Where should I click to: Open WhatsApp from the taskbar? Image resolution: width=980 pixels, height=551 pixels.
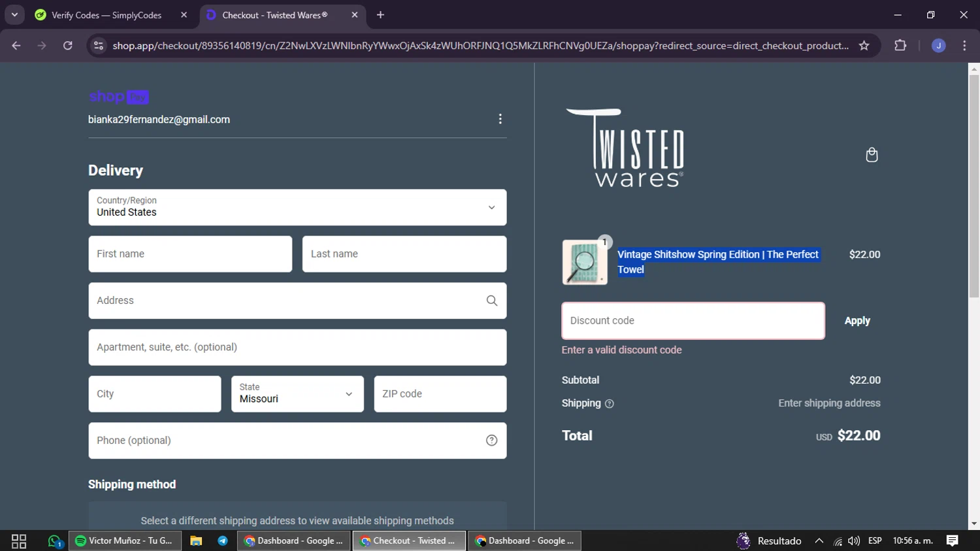tap(56, 541)
